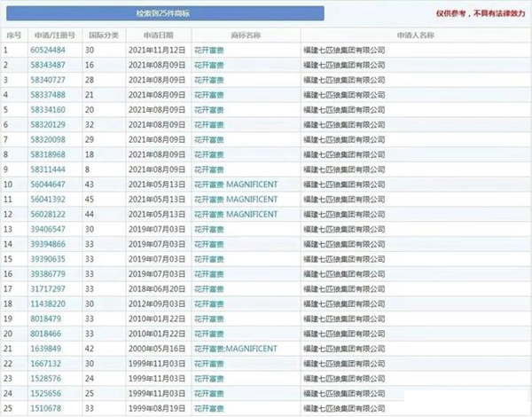Open registration number 60524484 link

48,51
